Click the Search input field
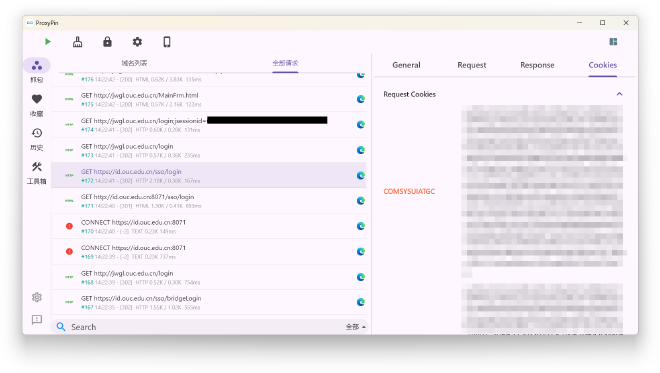 click(206, 327)
